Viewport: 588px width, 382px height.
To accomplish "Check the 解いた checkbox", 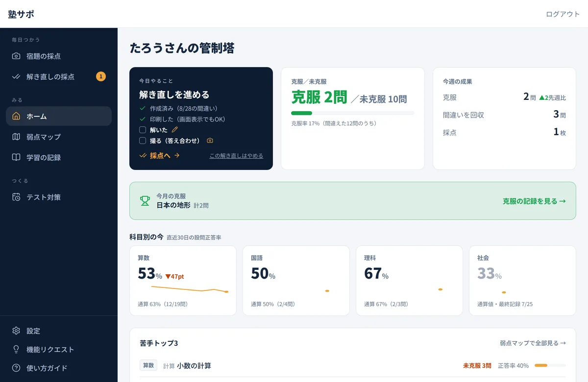I will [143, 130].
